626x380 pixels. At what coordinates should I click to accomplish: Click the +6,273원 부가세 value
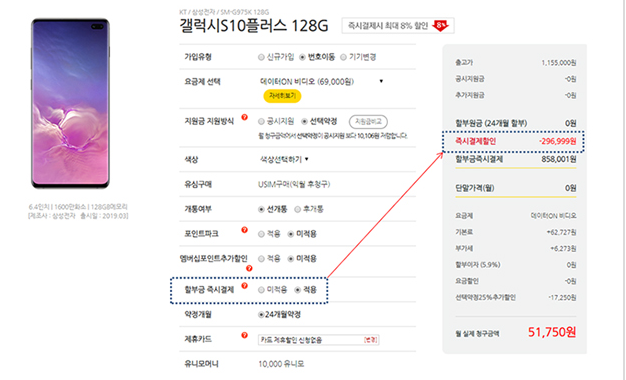(x=563, y=248)
